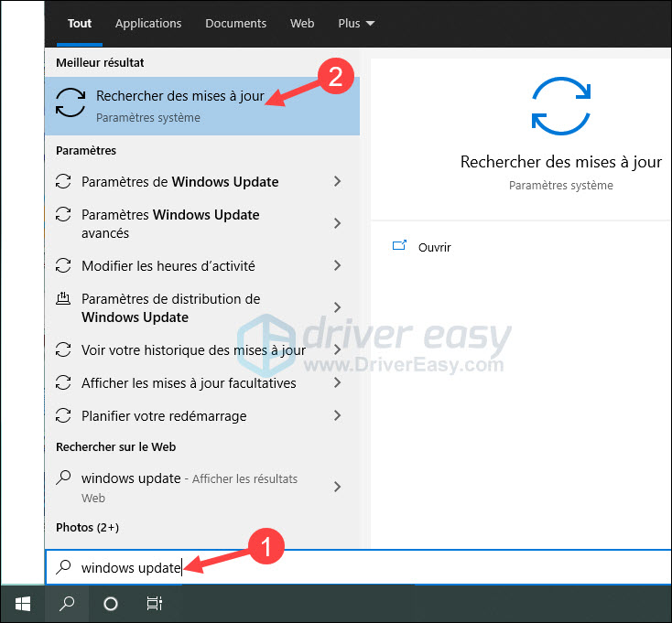Click sync icon of Paramètres Windows Update avancés
The image size is (672, 623).
[63, 214]
